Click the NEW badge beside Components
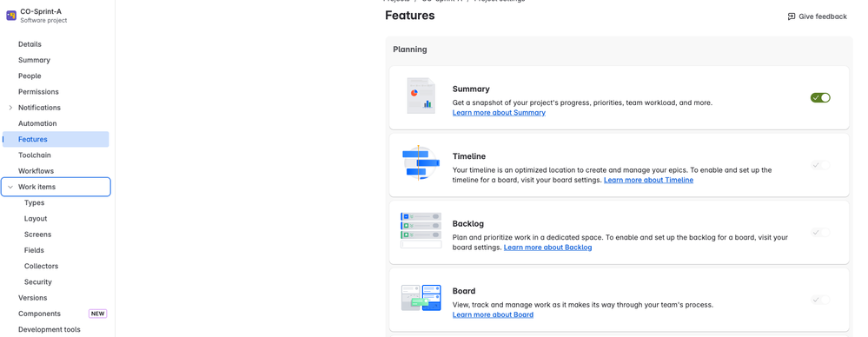The height and width of the screenshot is (337, 868). (97, 314)
